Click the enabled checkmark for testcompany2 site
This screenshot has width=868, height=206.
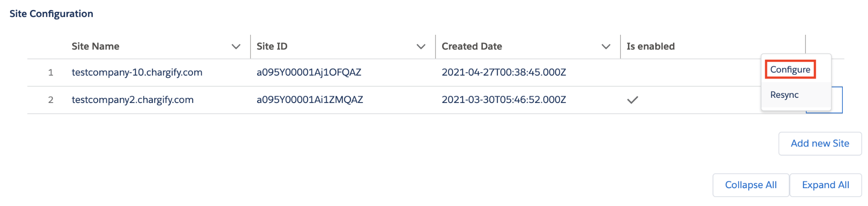tap(633, 100)
